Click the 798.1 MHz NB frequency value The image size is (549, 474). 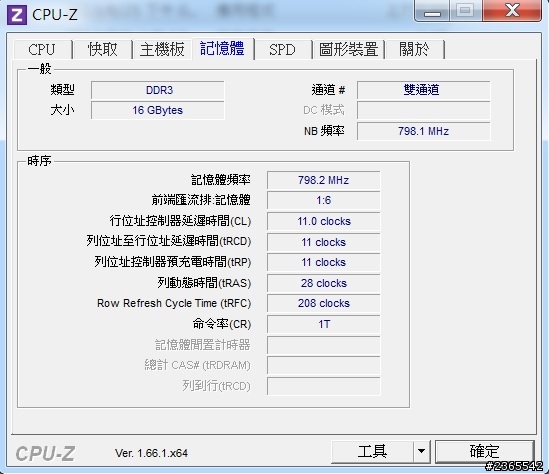(x=424, y=131)
